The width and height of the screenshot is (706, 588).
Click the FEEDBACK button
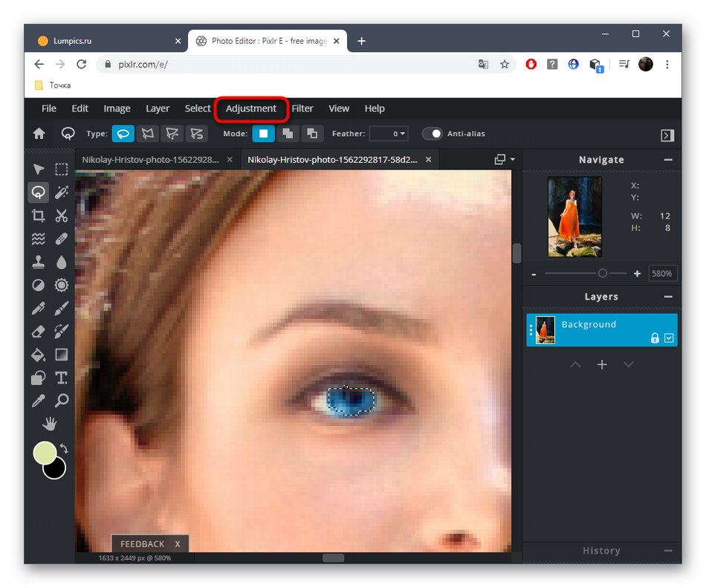[x=142, y=544]
